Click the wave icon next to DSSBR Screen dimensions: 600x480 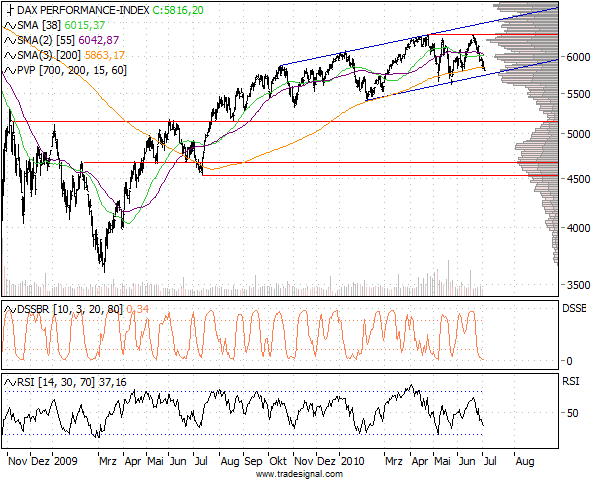(9, 309)
